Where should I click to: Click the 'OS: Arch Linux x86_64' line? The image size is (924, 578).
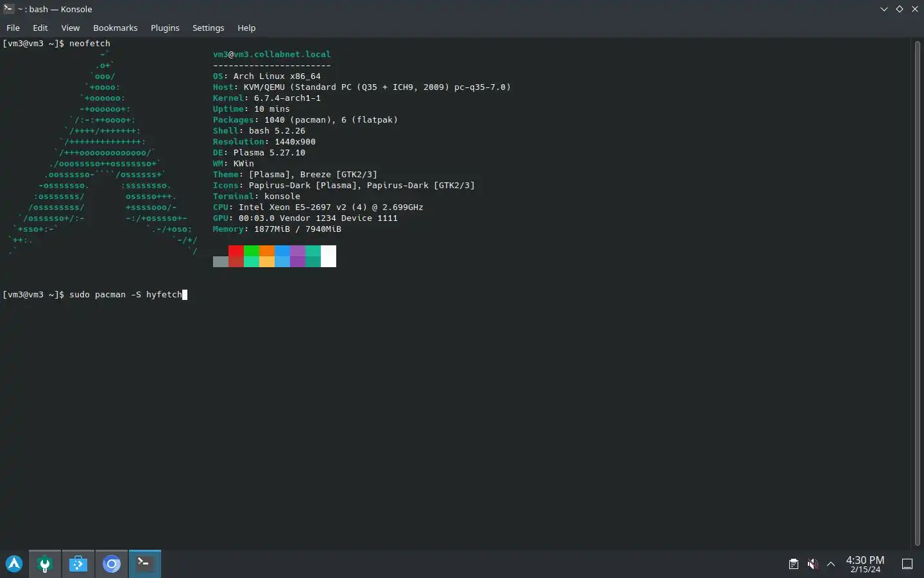267,76
